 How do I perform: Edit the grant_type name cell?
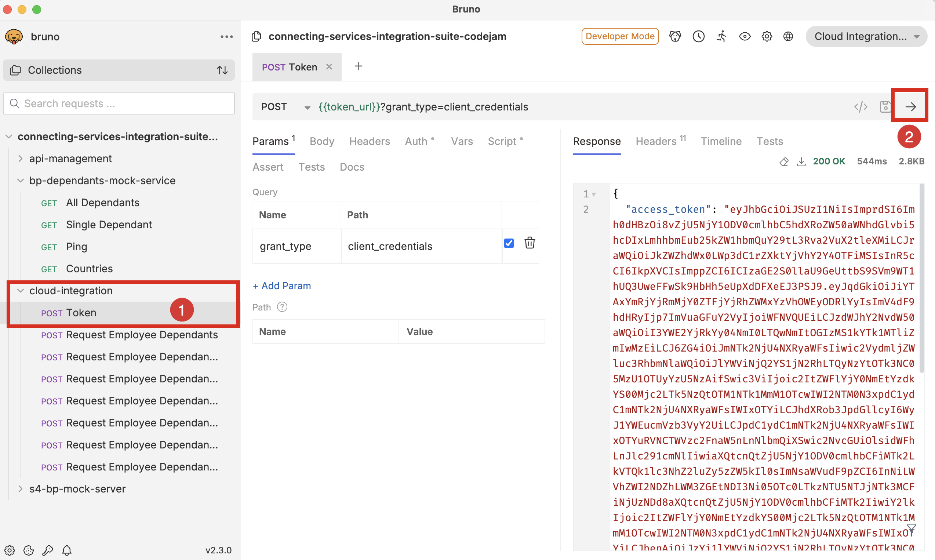coord(297,246)
